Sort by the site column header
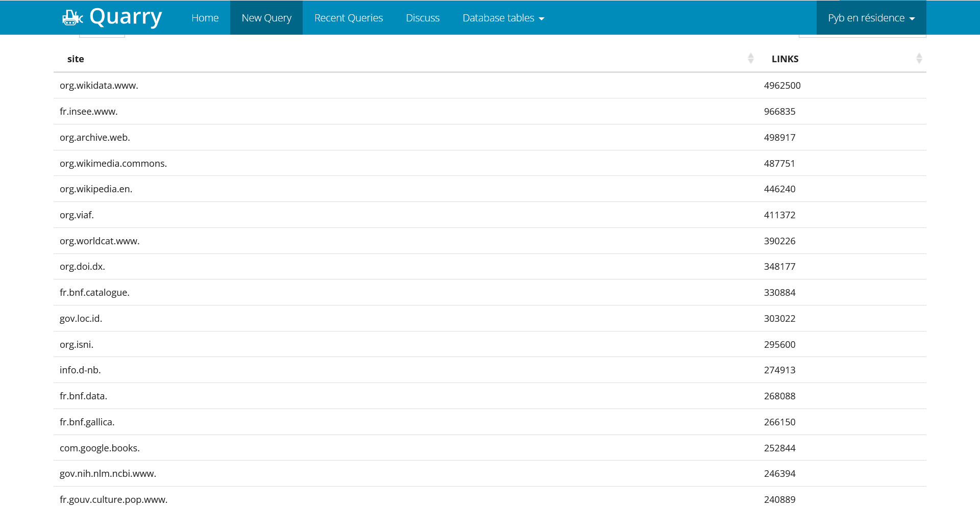The image size is (980, 510). (x=406, y=59)
